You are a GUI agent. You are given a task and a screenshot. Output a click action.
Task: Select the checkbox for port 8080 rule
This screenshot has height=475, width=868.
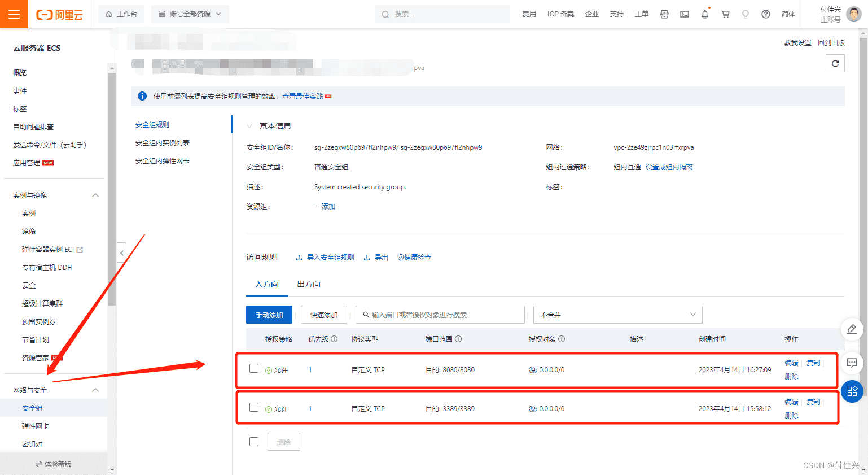[254, 369]
